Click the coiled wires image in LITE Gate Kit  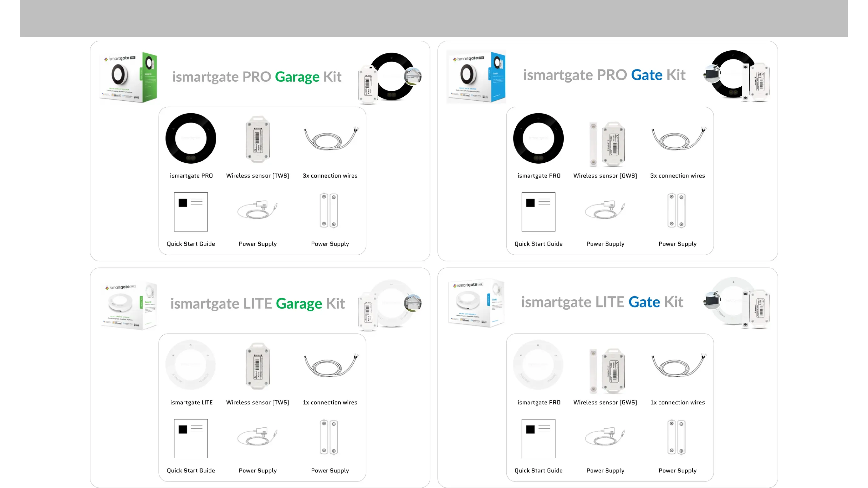678,366
